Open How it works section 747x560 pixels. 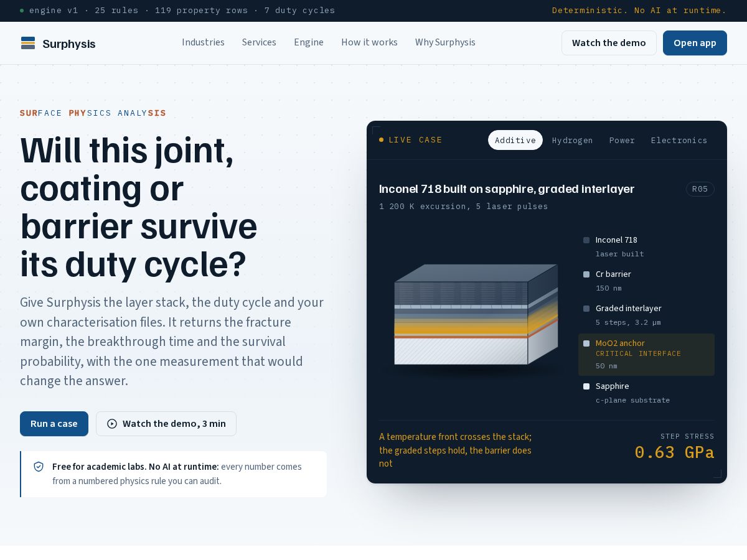click(369, 42)
